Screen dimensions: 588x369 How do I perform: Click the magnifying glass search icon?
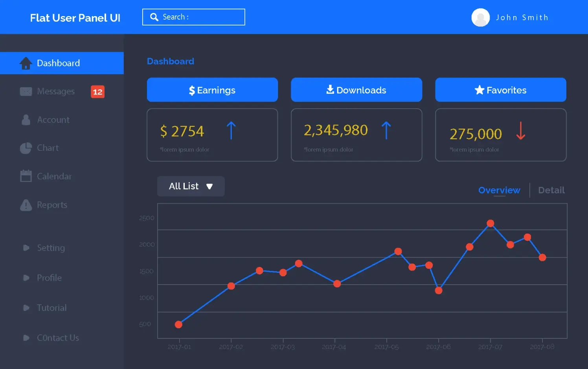pos(154,17)
